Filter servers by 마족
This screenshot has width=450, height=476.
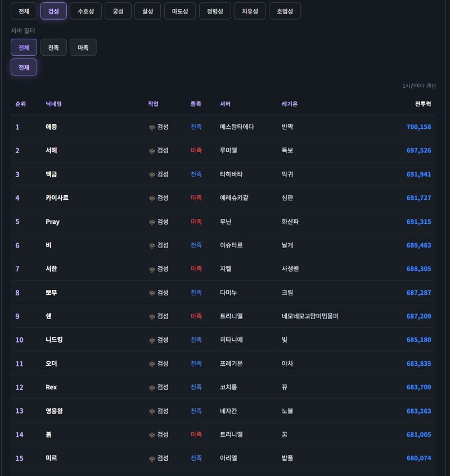[x=83, y=47]
